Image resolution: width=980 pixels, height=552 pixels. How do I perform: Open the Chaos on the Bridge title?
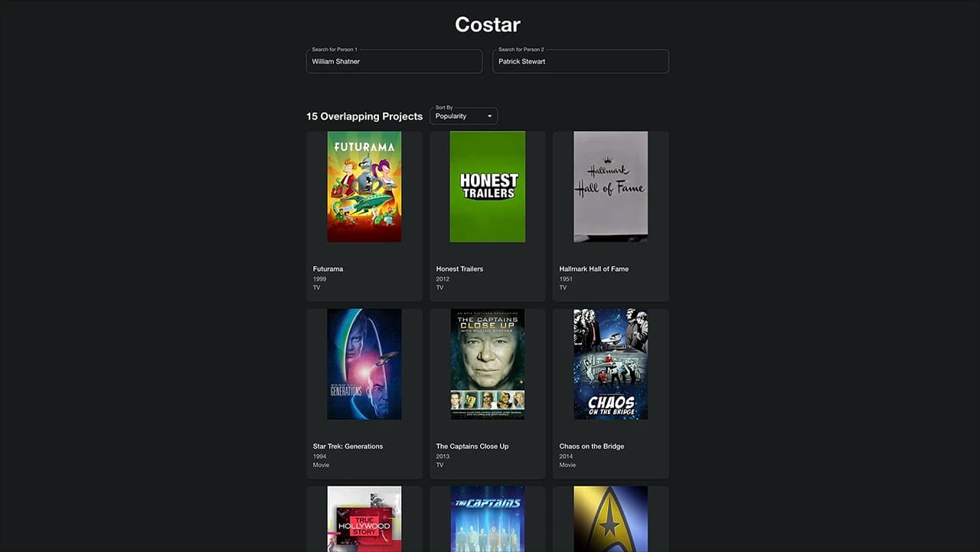pyautogui.click(x=592, y=446)
